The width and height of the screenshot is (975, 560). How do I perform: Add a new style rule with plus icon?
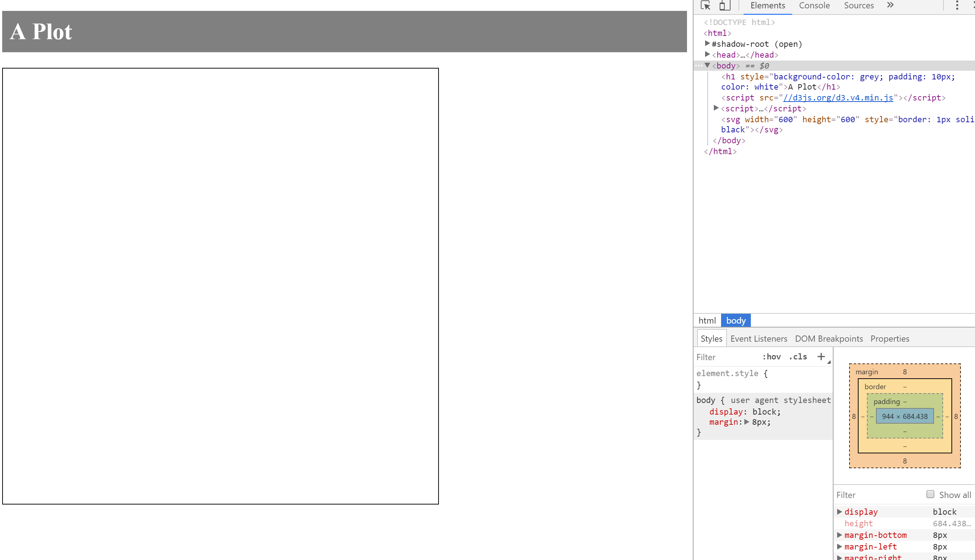[822, 357]
